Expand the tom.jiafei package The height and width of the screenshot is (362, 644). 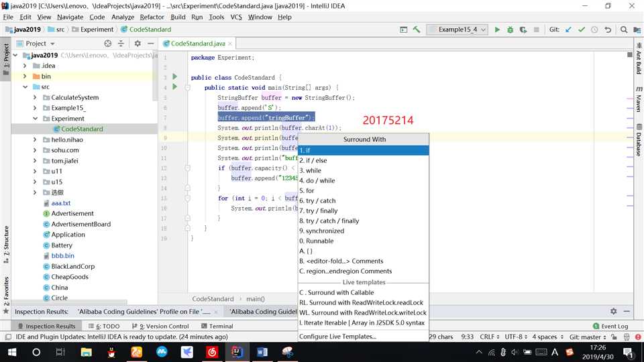[x=35, y=161]
